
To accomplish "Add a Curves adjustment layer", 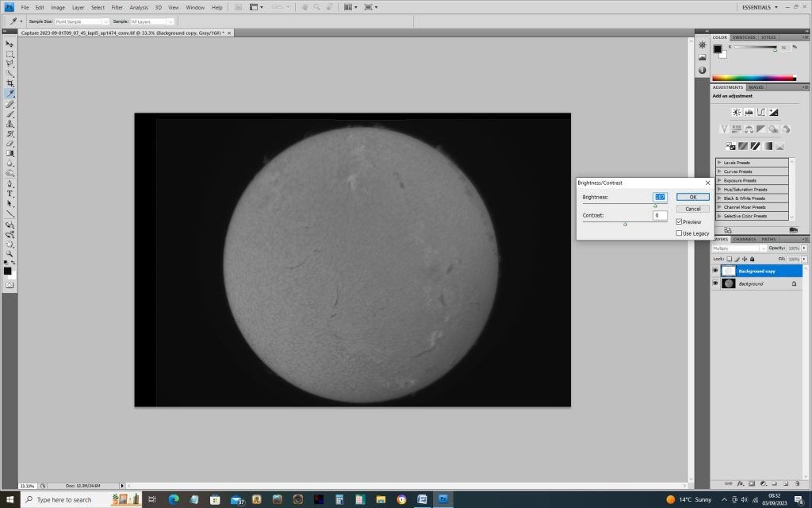I will 761,112.
